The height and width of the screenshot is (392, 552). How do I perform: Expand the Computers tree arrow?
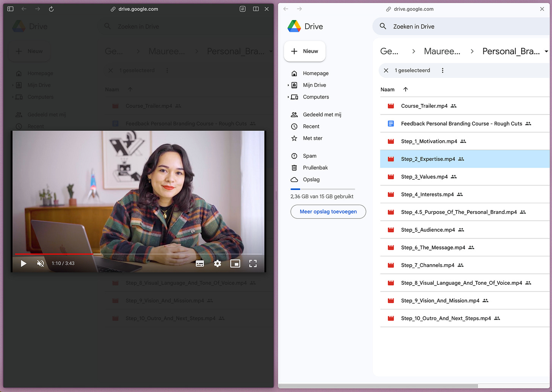coord(288,97)
